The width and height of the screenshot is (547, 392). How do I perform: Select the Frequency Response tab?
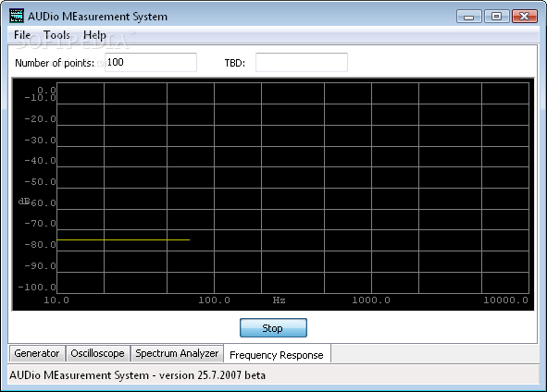(x=277, y=355)
